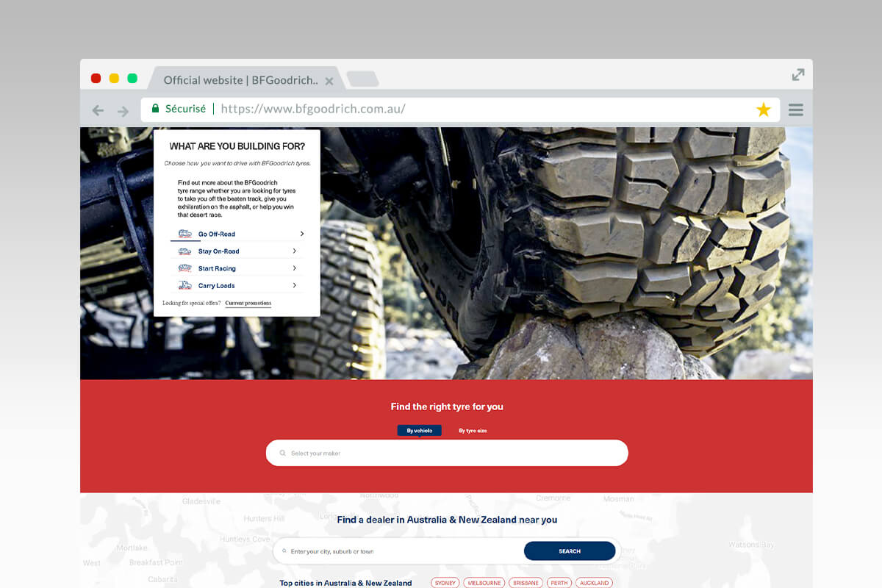The height and width of the screenshot is (588, 882).
Task: Click the Stay On-Road vehicle icon
Action: click(184, 251)
